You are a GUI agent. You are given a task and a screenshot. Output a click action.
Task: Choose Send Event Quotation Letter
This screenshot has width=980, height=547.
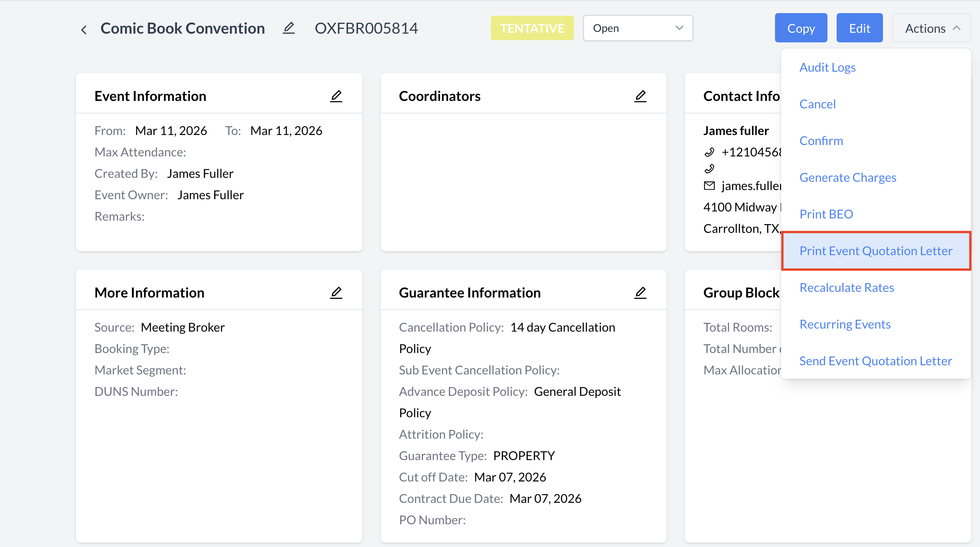coord(875,361)
